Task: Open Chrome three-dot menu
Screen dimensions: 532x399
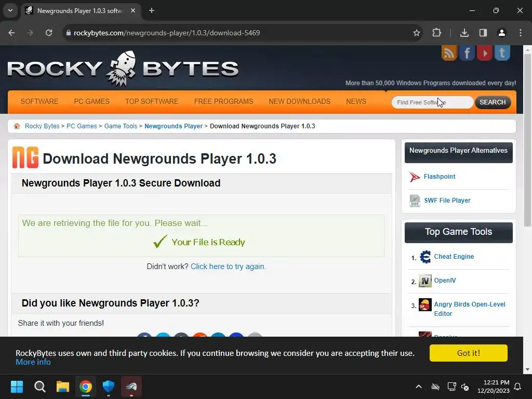Action: [521, 33]
